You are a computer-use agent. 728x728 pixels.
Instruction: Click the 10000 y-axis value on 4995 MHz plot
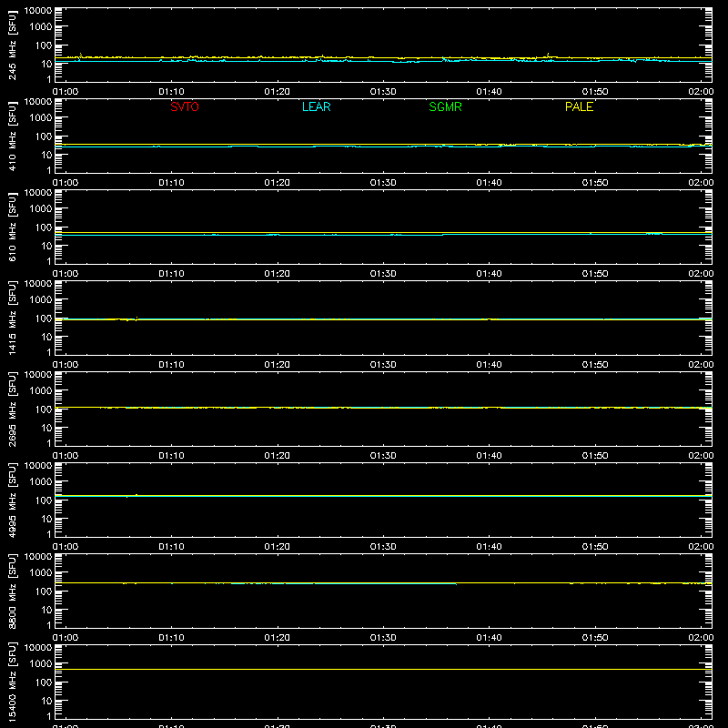click(x=38, y=466)
